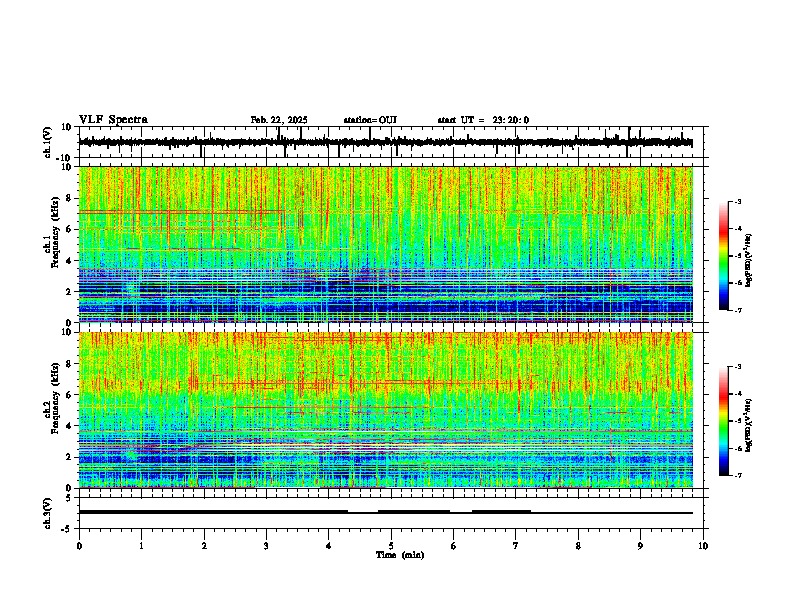
Task: Click time axis tick label "6"
Action: pos(453,546)
